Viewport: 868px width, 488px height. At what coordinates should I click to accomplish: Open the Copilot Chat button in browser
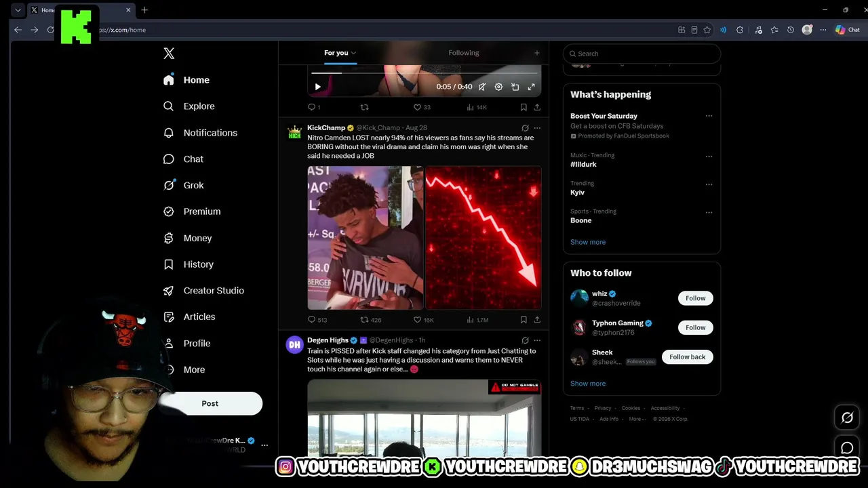tap(848, 30)
